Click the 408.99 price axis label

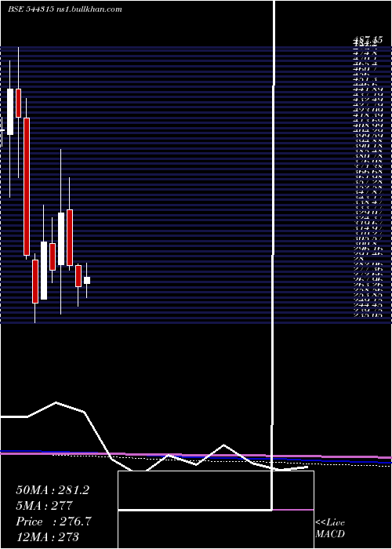[367, 125]
